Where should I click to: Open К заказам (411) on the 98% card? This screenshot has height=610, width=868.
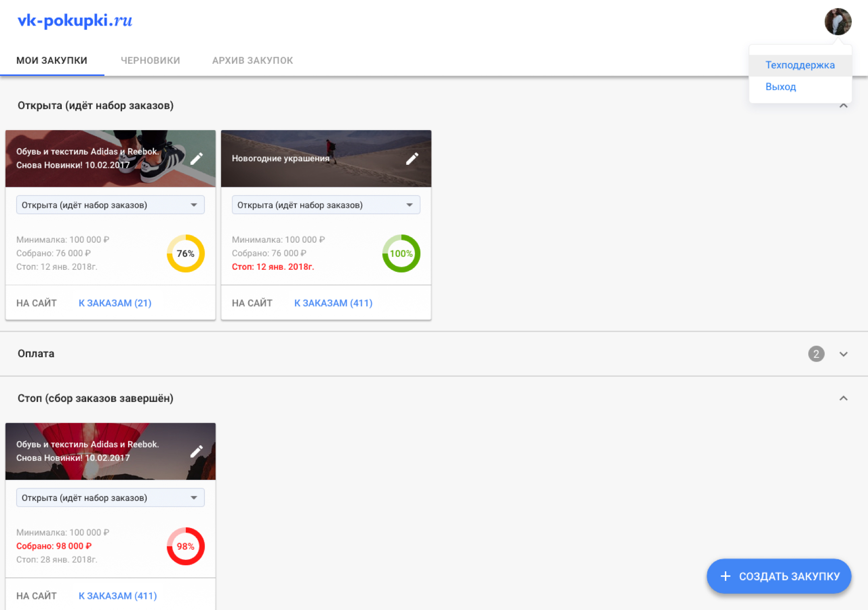[x=118, y=596]
